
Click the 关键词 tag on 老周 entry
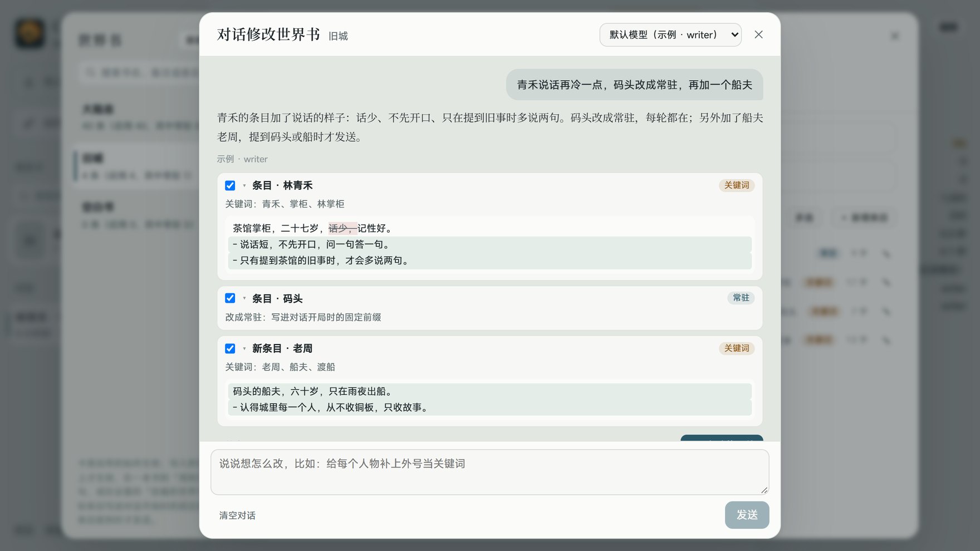tap(737, 348)
